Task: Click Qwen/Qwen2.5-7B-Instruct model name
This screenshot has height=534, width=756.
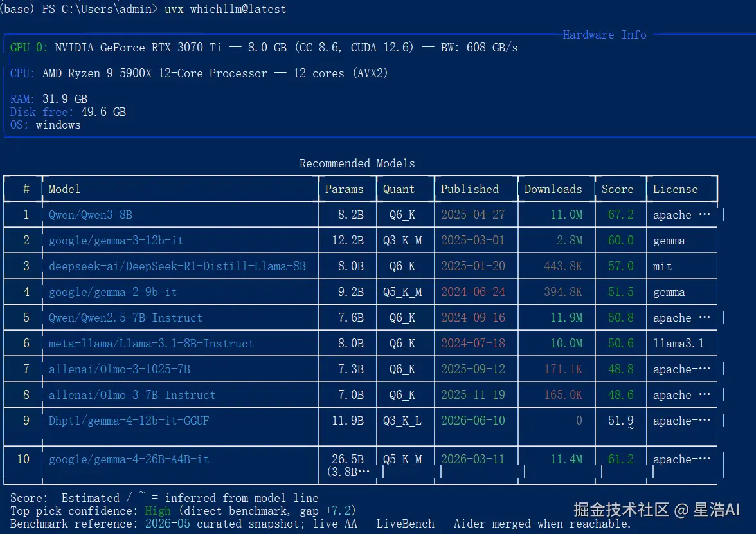Action: pos(125,317)
